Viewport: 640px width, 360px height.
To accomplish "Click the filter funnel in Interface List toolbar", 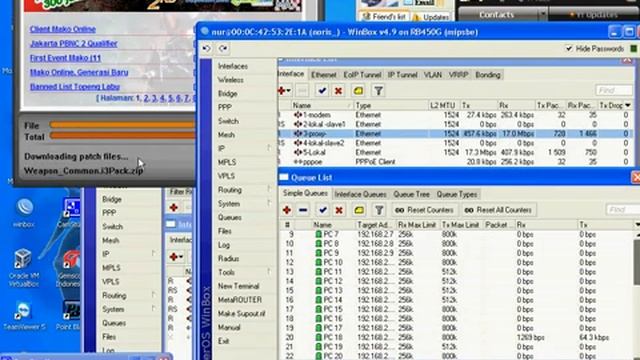I will coord(378,91).
